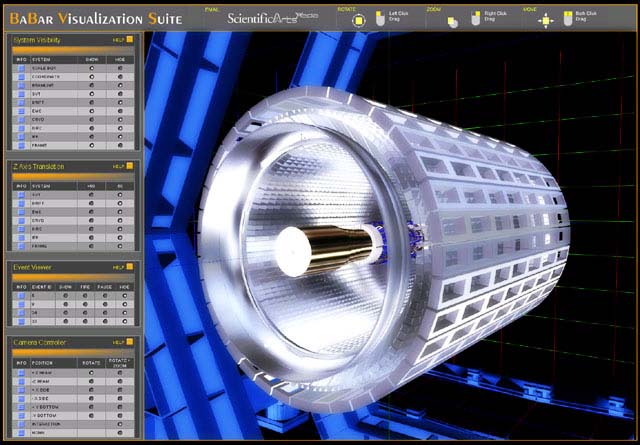
Task: Select Show for EMC in System Visibility
Action: (91, 111)
